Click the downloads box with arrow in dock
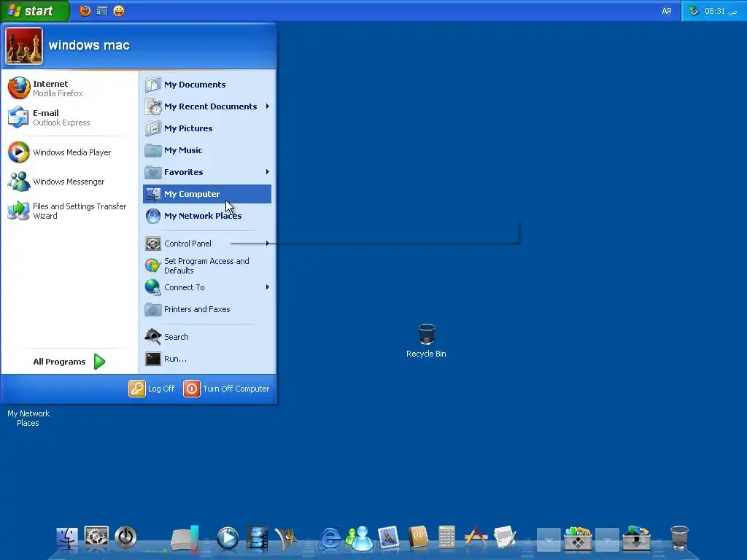 [x=636, y=538]
